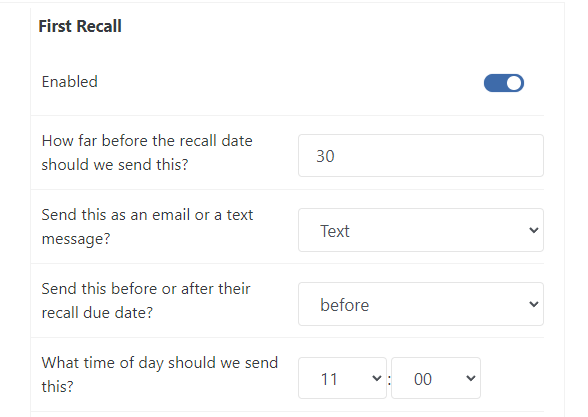
Task: Click the chevron arrow beside hour 11
Action: (x=376, y=378)
